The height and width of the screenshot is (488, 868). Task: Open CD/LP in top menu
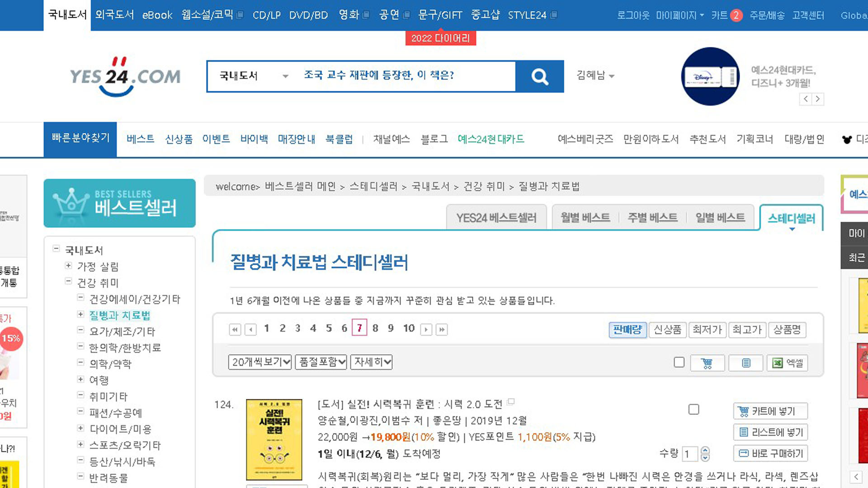pyautogui.click(x=267, y=15)
